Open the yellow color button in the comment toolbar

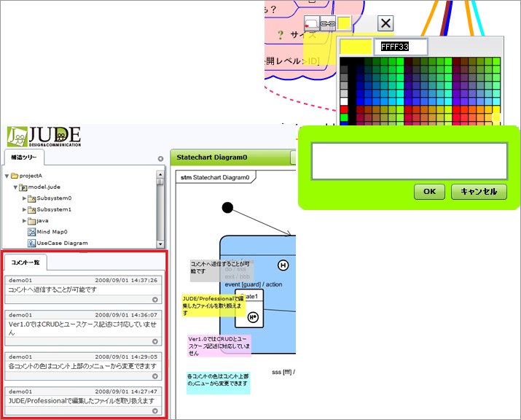344,23
